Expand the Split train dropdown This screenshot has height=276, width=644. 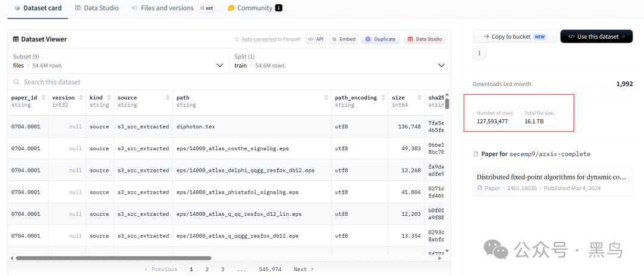coord(340,61)
